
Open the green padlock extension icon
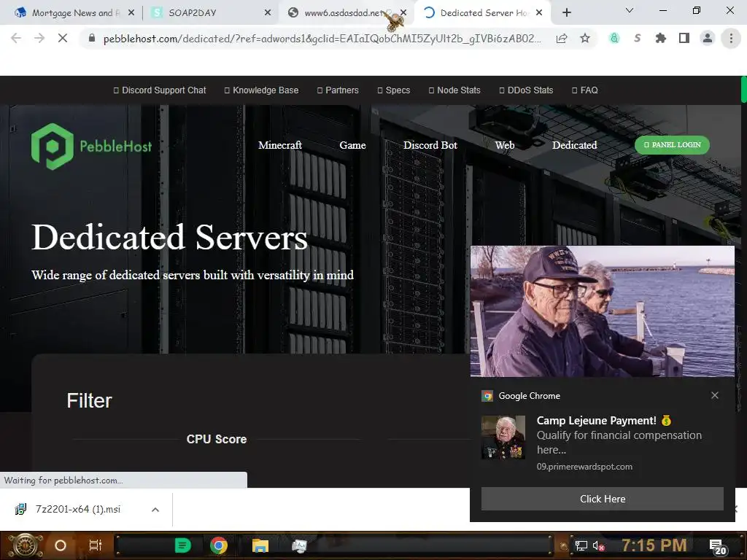click(614, 38)
